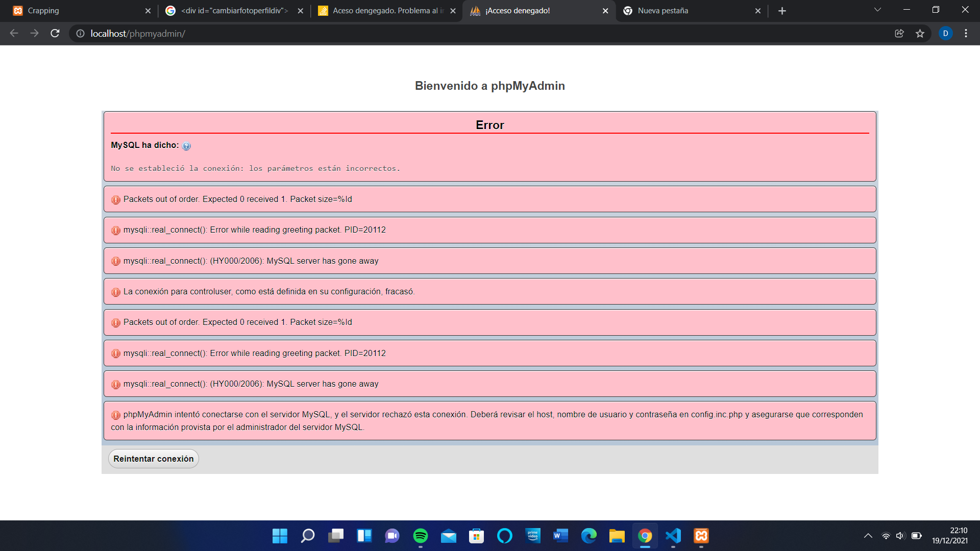Viewport: 980px width, 551px height.
Task: Open MySQL documentation help icon
Action: point(186,146)
